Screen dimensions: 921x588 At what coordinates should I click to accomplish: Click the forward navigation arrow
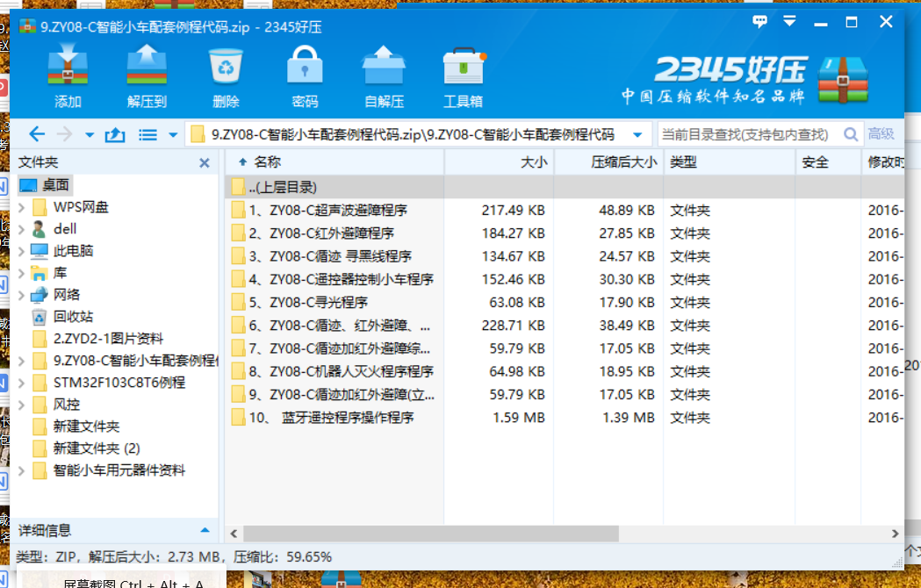click(x=64, y=134)
